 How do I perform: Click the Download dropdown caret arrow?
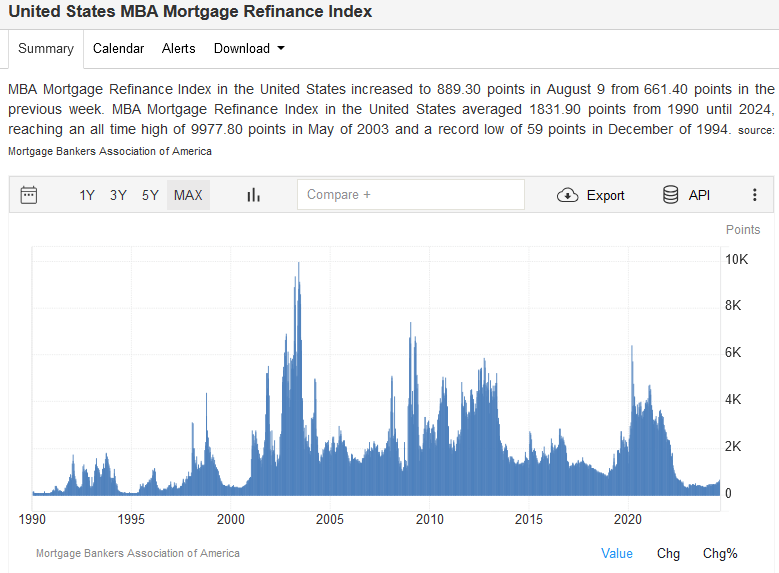281,48
